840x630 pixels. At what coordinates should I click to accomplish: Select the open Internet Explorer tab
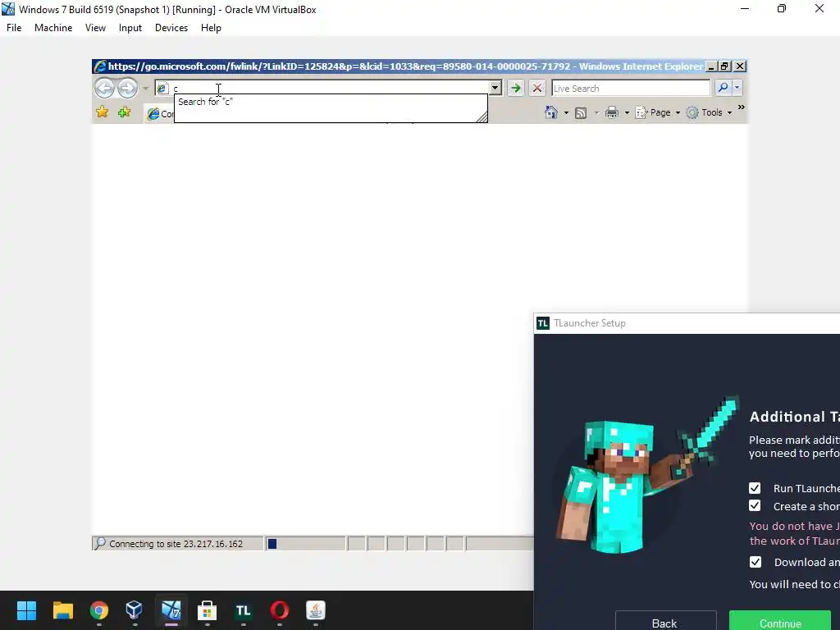point(159,113)
